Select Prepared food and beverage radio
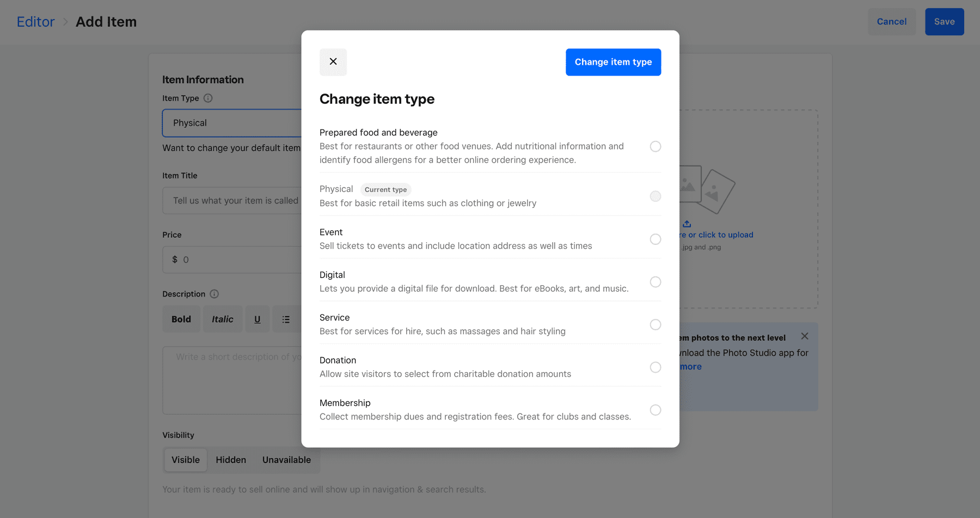 [x=656, y=146]
